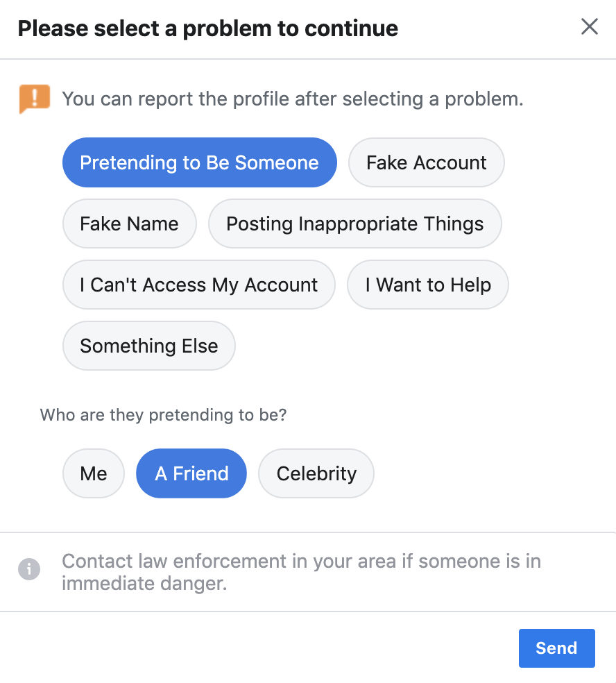Choose the I Want to Help option
This screenshot has height=683, width=616.
[427, 285]
